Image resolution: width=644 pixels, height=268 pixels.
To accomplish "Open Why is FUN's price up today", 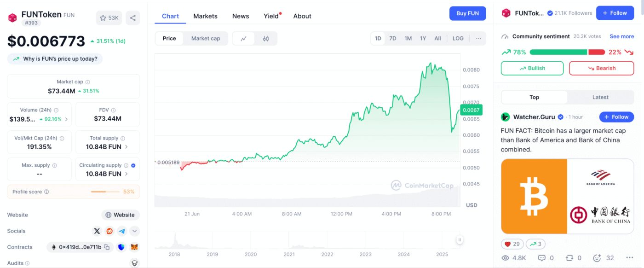I will click(55, 59).
